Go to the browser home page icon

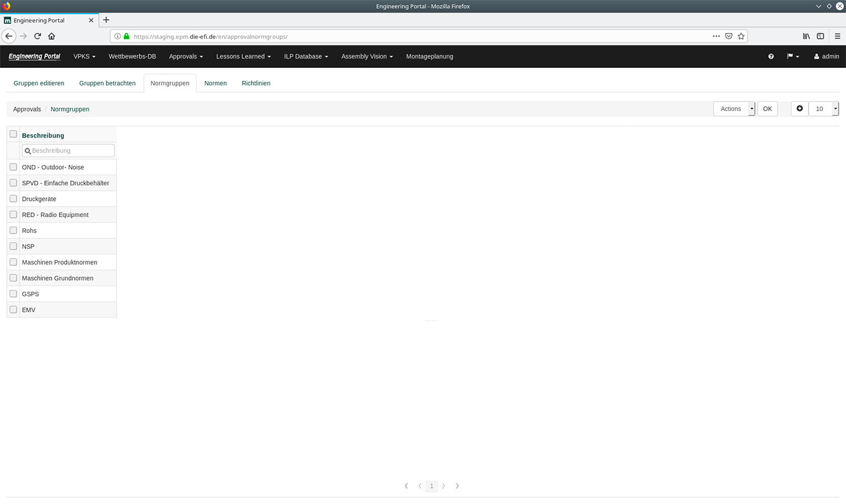click(52, 36)
